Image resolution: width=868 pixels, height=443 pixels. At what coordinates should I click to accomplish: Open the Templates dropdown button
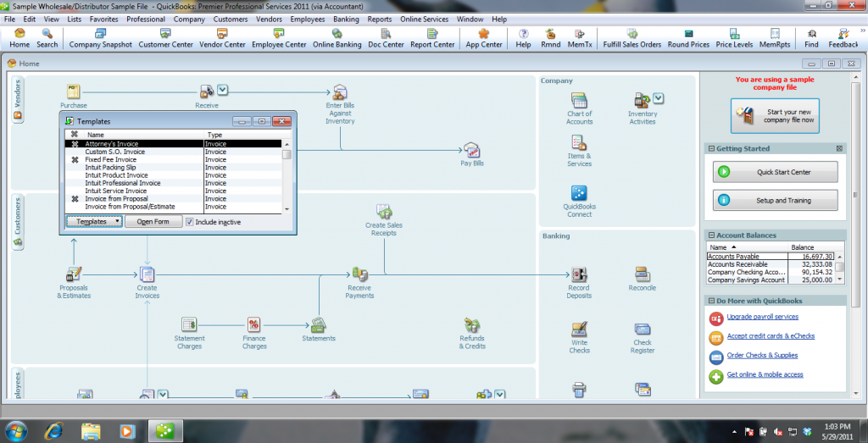(x=93, y=221)
